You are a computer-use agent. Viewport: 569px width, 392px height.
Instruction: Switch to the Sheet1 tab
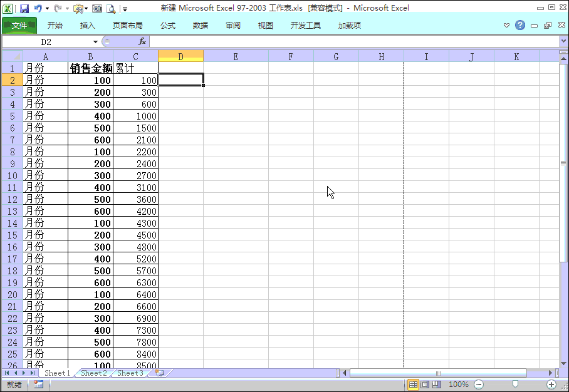pos(57,373)
